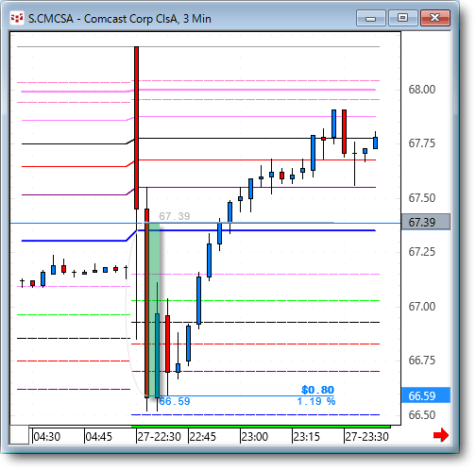Click the 66.59 highlighted price label on scale
The image size is (476, 470).
point(426,395)
